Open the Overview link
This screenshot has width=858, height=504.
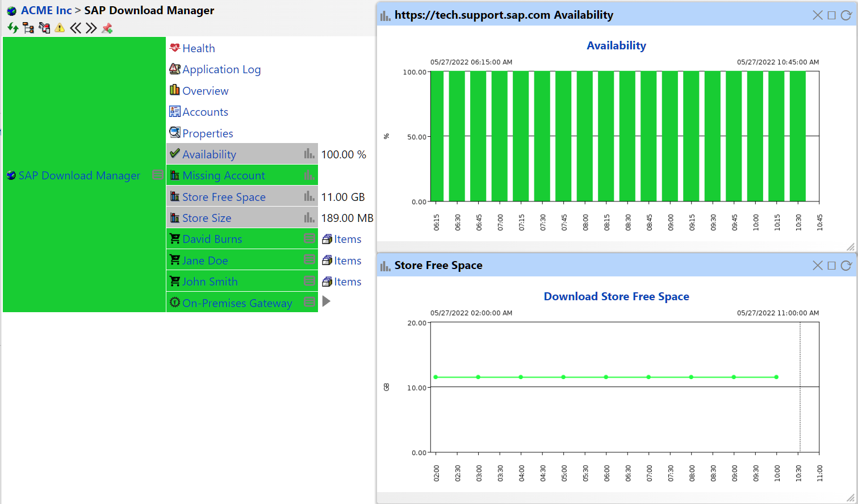(x=205, y=91)
